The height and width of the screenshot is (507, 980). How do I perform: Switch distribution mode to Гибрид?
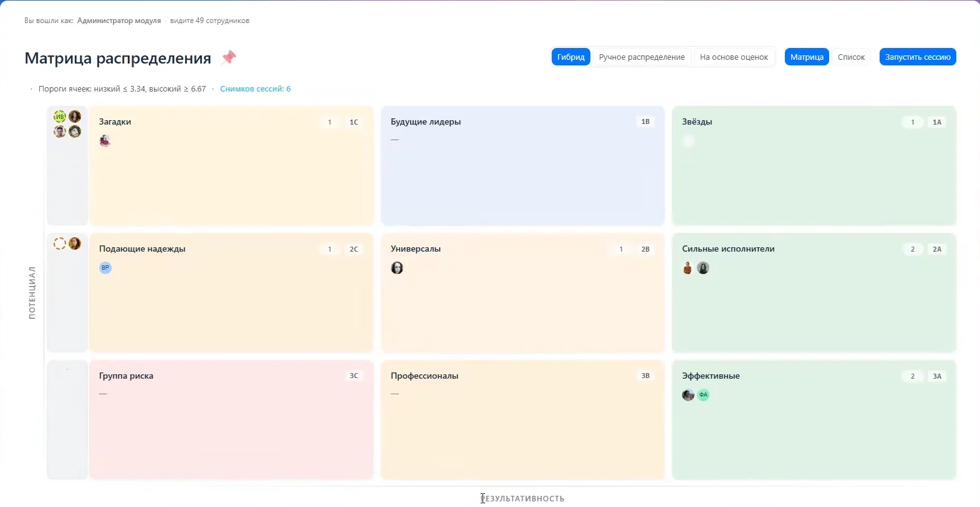(x=571, y=57)
